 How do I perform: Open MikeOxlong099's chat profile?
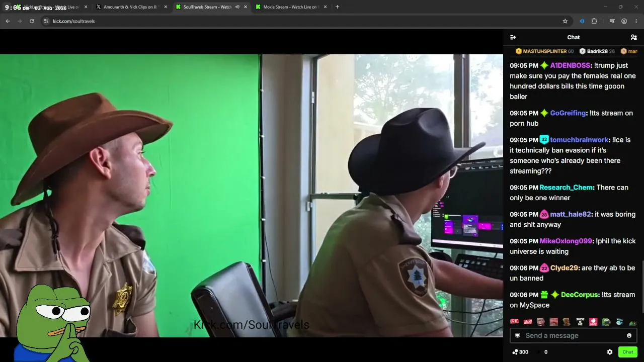[566, 241]
